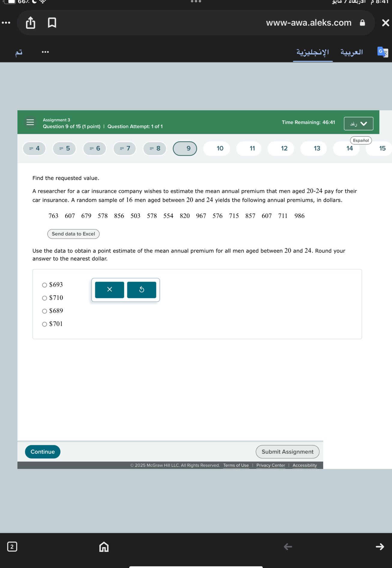
Task: Click the Time Remaining 46:41 display
Action: [x=308, y=122]
